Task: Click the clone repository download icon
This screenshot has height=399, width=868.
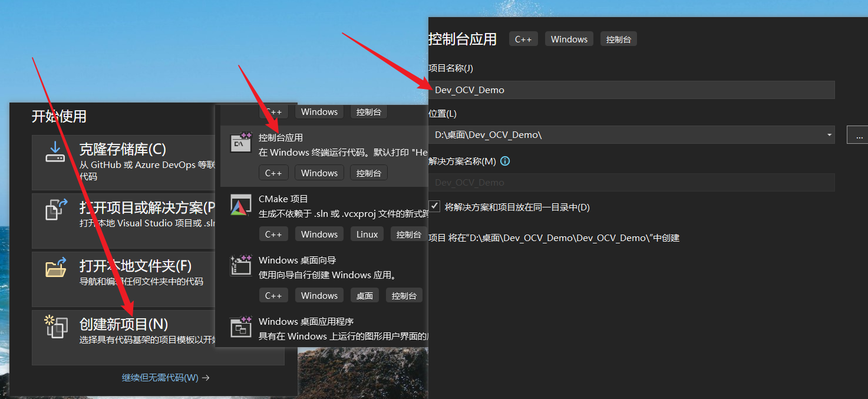Action: tap(55, 151)
